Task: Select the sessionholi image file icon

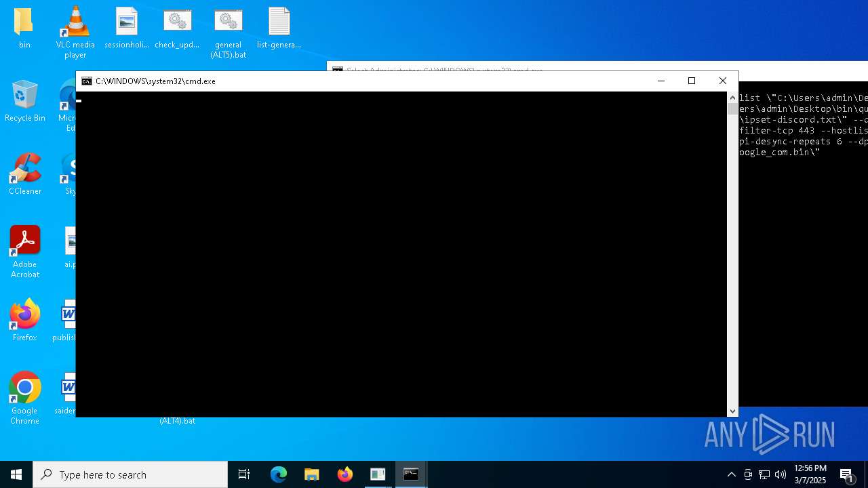Action: coord(127,28)
